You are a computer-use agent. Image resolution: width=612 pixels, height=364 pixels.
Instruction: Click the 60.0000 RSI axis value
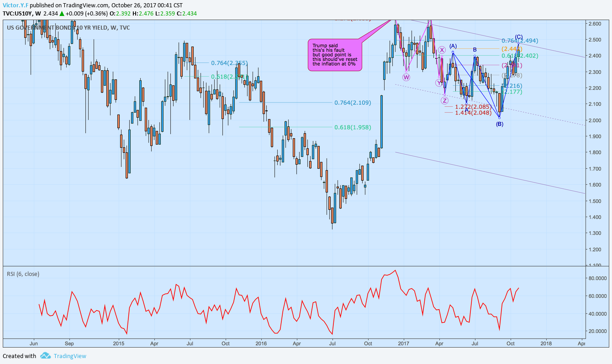coord(596,296)
